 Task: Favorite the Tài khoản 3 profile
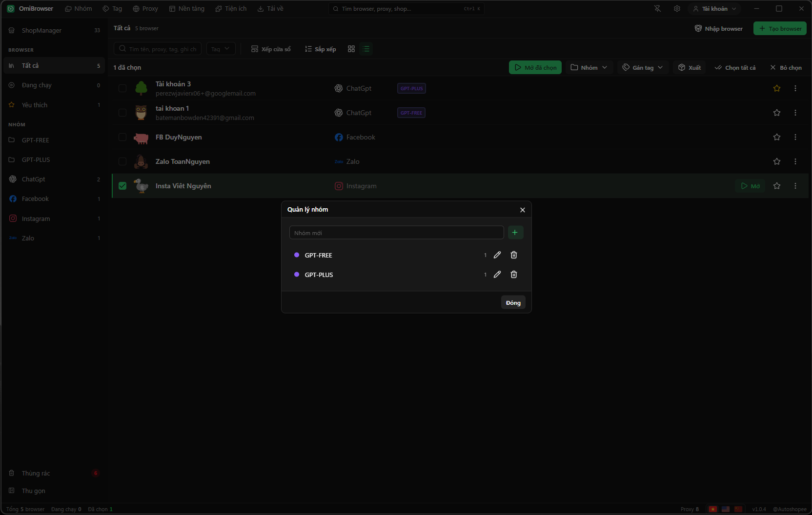(x=777, y=88)
